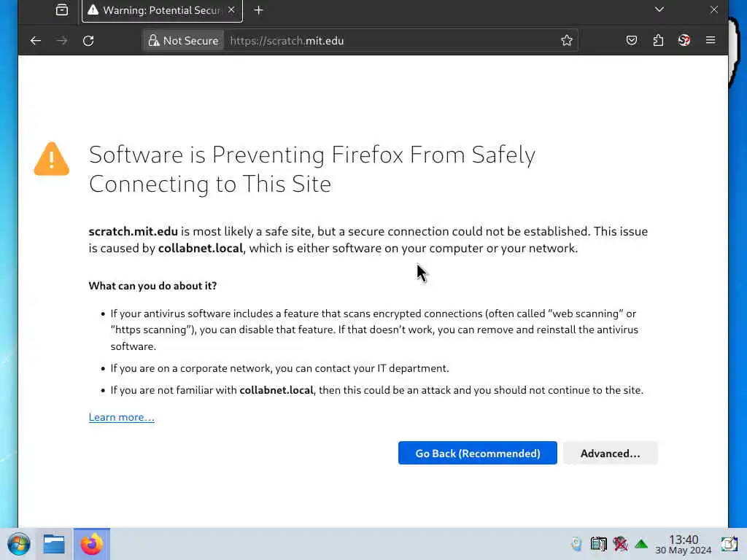Open the Start menu orb
Image resolution: width=747 pixels, height=560 pixels.
(x=18, y=544)
